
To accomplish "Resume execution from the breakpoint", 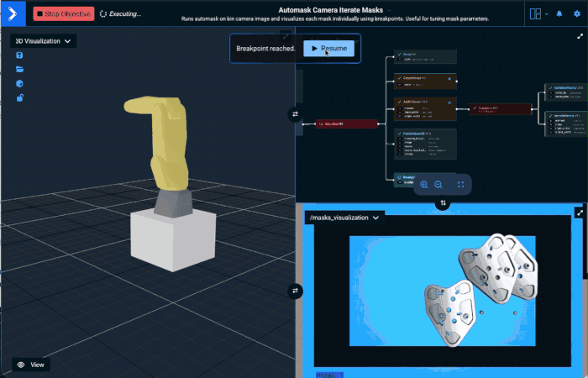I will [329, 49].
